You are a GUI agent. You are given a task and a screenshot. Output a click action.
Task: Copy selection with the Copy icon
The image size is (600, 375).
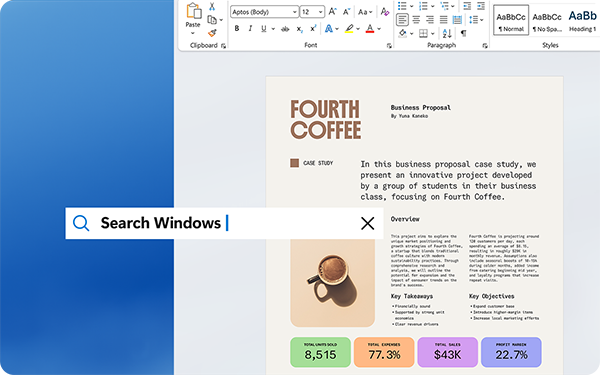tap(212, 20)
